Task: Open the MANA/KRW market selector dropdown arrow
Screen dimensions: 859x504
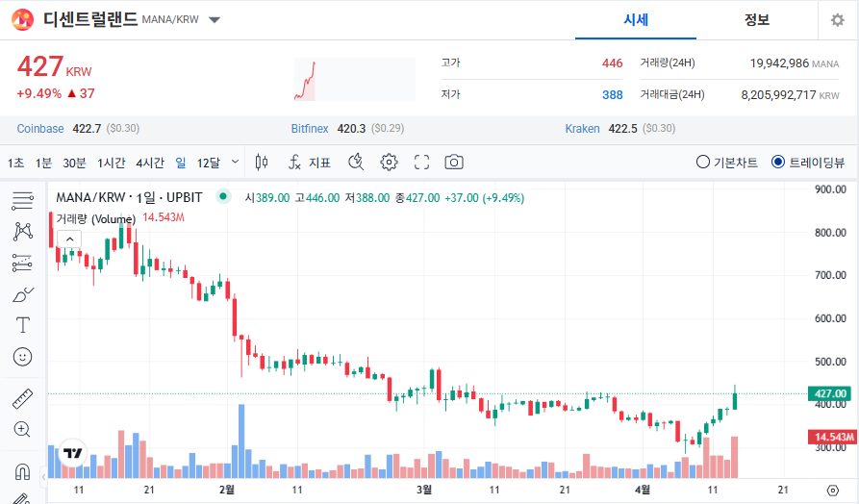Action: [x=215, y=20]
